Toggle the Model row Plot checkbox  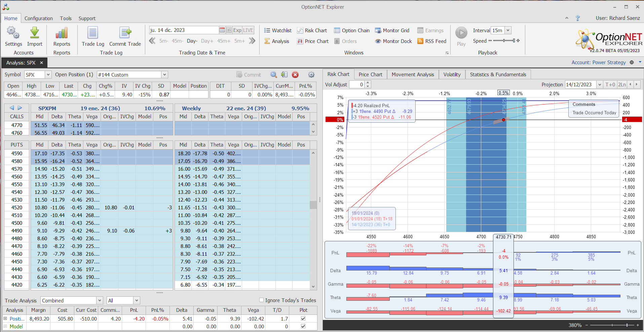(x=303, y=326)
